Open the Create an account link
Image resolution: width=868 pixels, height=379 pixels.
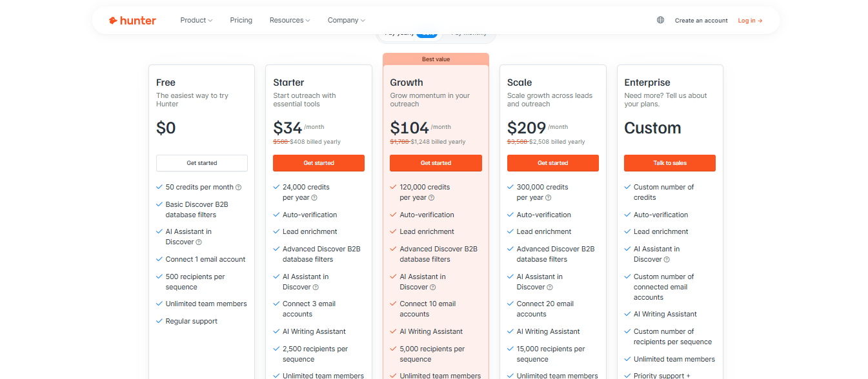[701, 20]
